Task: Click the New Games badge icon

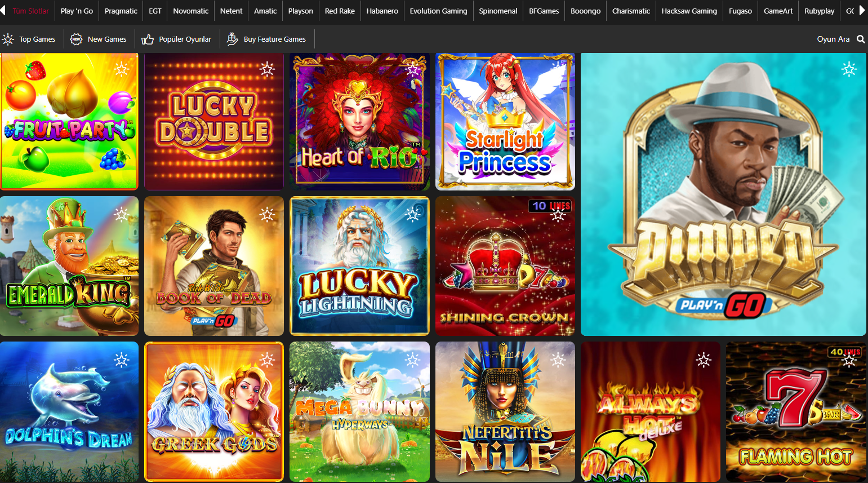Action: tap(76, 39)
